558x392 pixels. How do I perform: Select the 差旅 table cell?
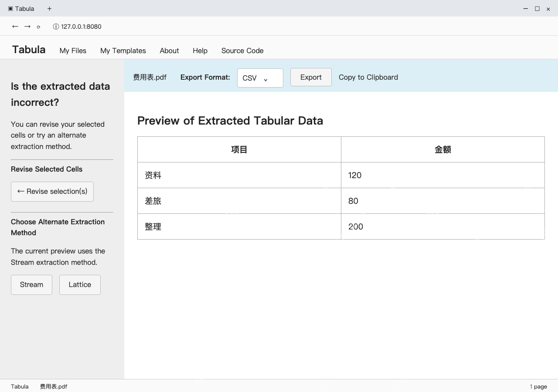pos(239,201)
